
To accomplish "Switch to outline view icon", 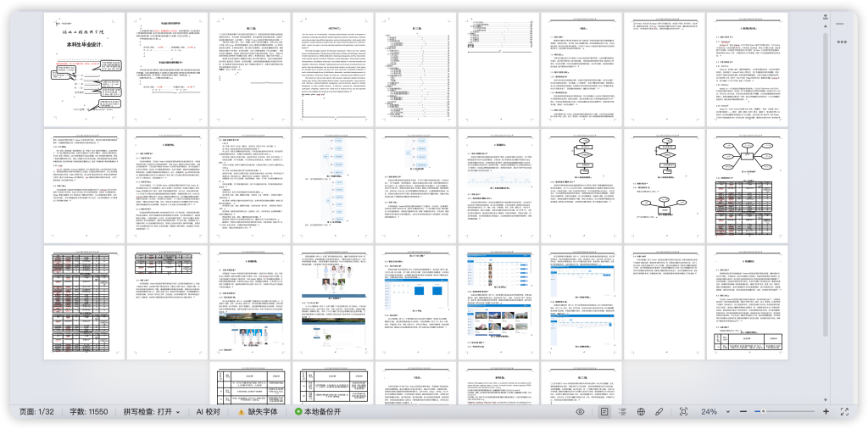I will pyautogui.click(x=623, y=412).
